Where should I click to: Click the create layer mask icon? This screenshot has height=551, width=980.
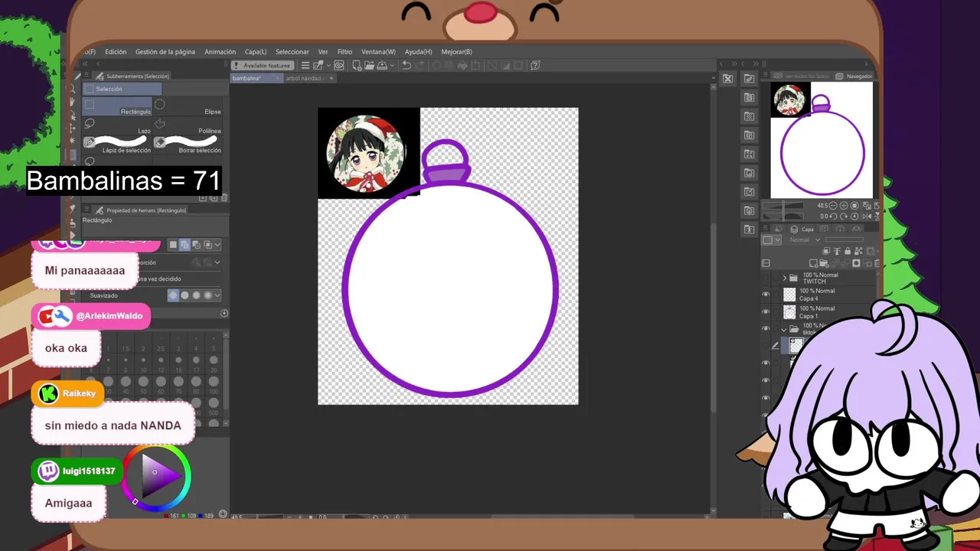click(x=856, y=263)
